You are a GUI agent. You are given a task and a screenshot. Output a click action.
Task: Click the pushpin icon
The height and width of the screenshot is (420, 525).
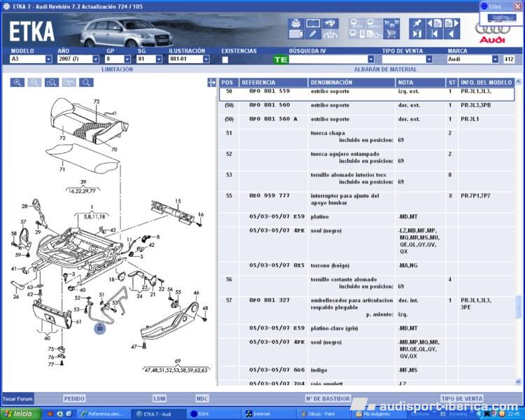(x=417, y=23)
